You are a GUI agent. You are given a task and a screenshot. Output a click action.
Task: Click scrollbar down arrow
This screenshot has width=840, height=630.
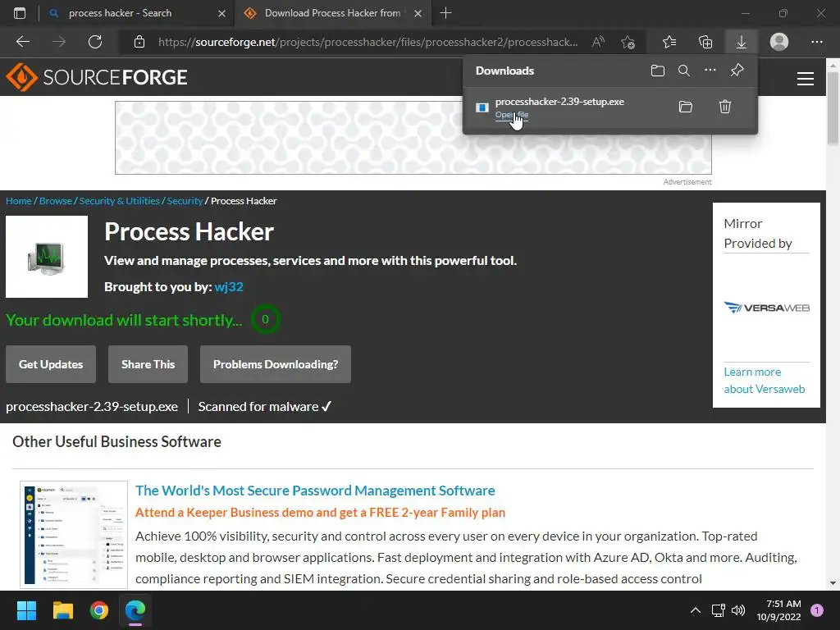[x=833, y=583]
